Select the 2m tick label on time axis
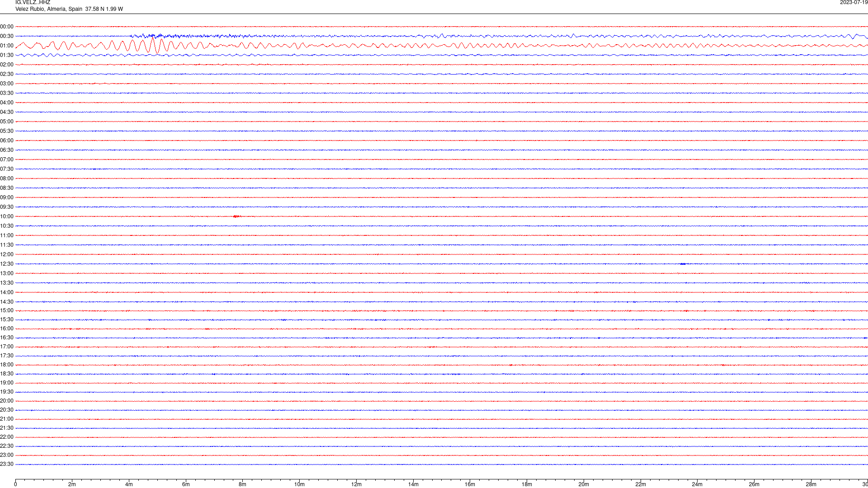The width and height of the screenshot is (868, 488). coord(72,484)
